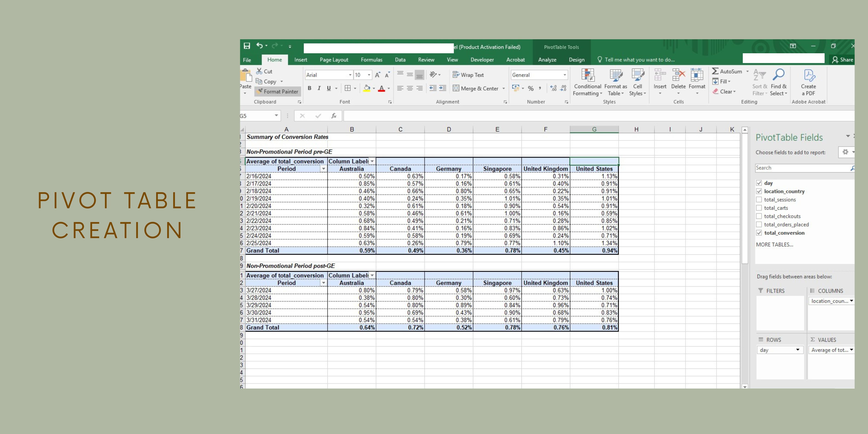Click the Cut scissors icon
The image size is (868, 434).
(x=259, y=71)
